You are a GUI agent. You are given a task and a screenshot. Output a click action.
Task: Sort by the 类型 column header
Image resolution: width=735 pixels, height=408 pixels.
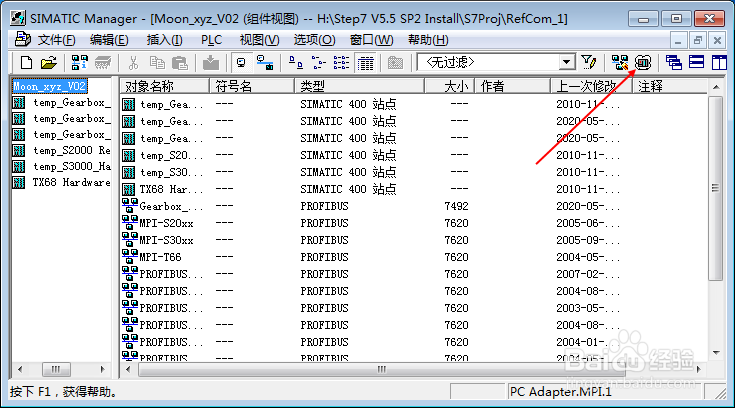click(x=360, y=86)
